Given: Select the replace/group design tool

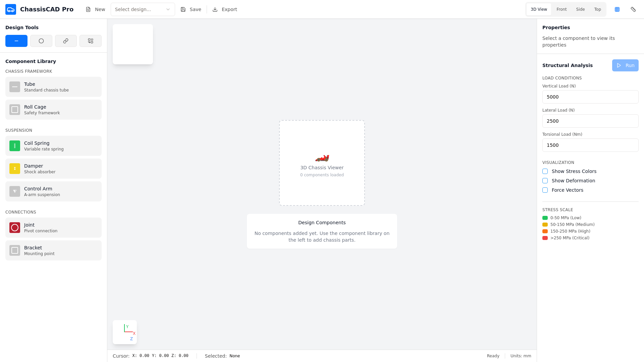Looking at the screenshot, I should click(91, 41).
